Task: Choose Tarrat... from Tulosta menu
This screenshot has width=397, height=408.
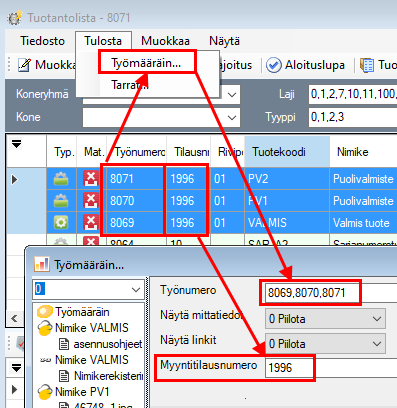Action: pos(130,85)
